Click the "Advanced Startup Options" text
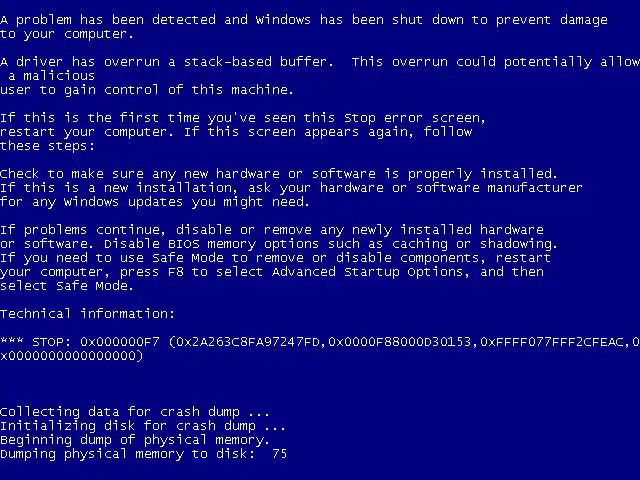 [370, 271]
